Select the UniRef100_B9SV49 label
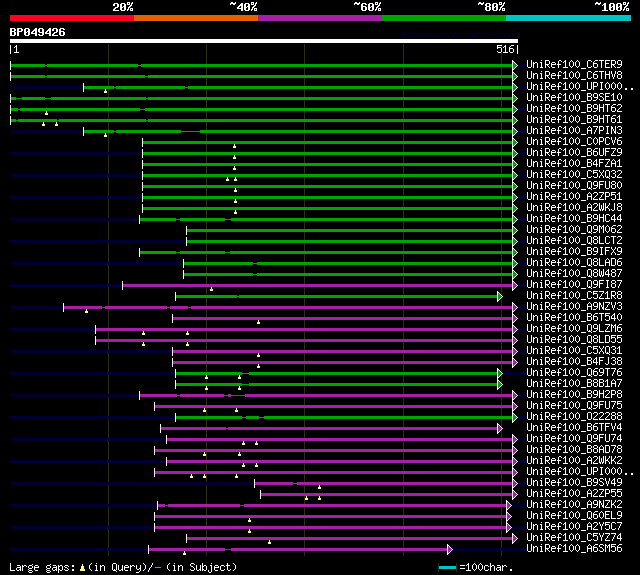The height and width of the screenshot is (575, 640). click(x=574, y=483)
